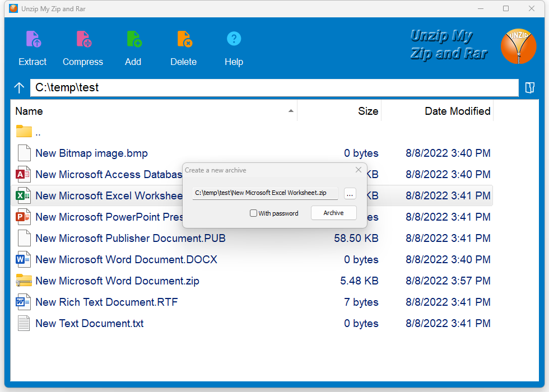Click the Excel worksheet file icon

click(x=23, y=195)
